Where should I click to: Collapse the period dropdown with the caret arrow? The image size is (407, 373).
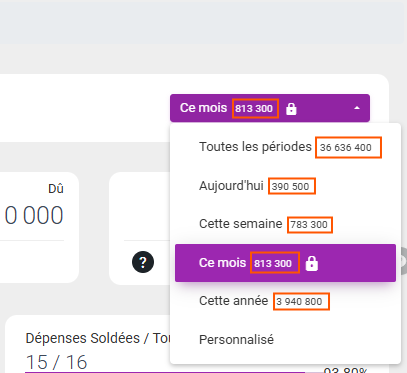point(357,108)
